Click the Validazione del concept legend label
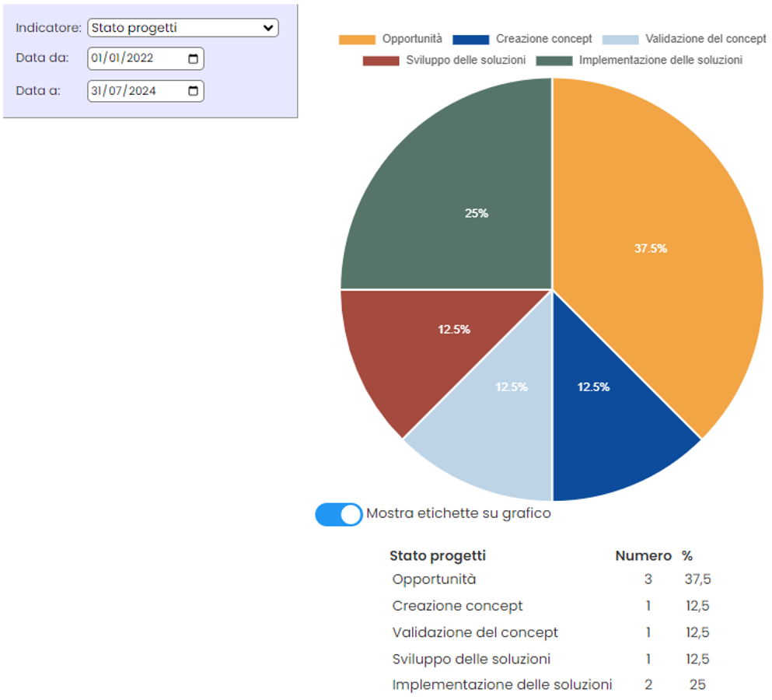Screen dimensions: 772x700 706,39
